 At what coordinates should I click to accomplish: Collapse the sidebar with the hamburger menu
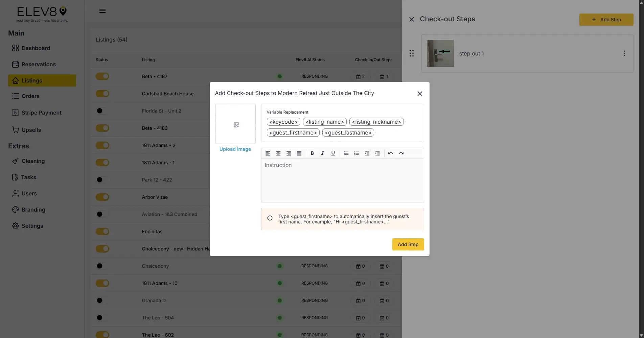[102, 10]
